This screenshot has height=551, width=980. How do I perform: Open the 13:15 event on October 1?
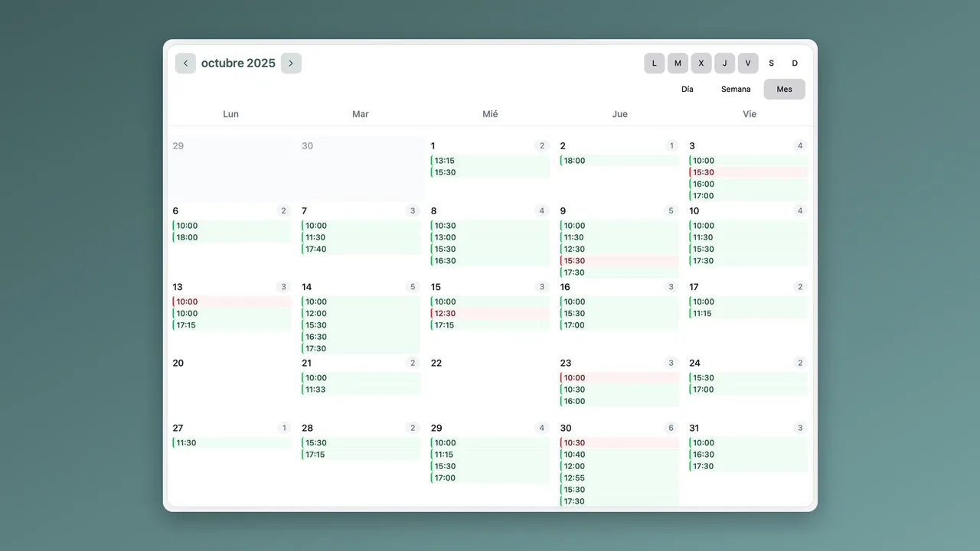click(490, 161)
